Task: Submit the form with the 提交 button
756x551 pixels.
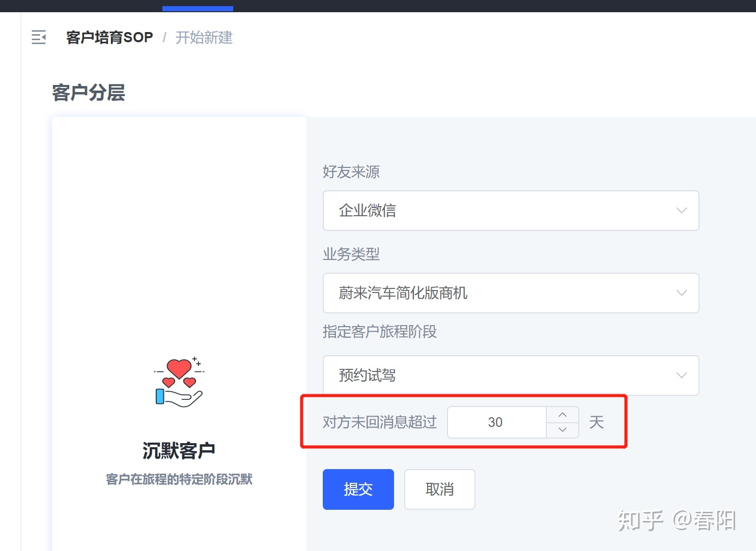Action: tap(358, 489)
